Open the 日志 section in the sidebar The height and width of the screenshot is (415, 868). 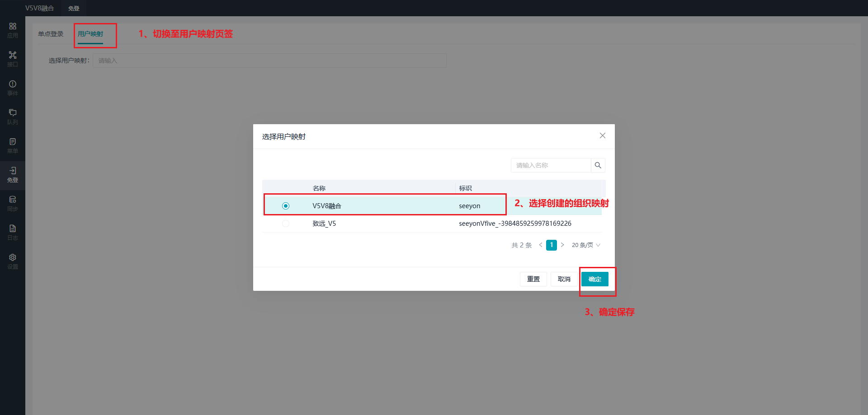pyautogui.click(x=13, y=233)
